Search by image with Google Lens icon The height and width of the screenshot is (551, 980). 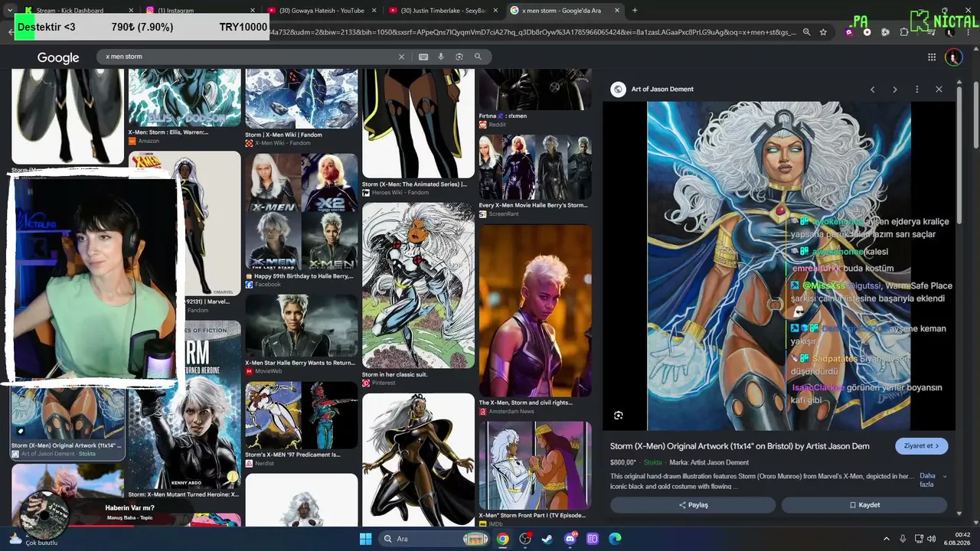459,57
